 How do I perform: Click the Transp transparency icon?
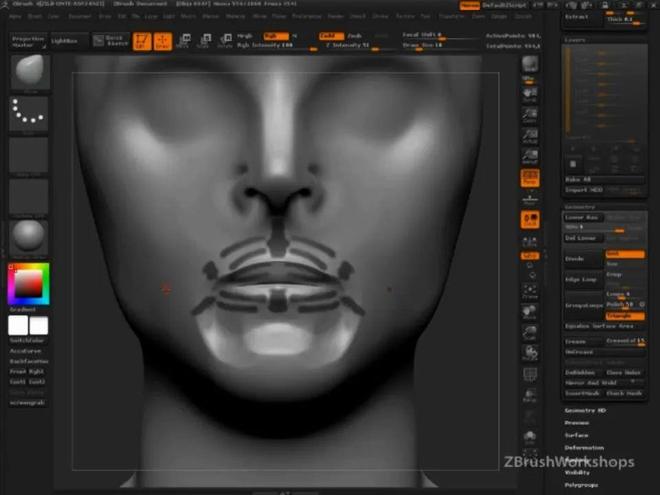pos(530,395)
